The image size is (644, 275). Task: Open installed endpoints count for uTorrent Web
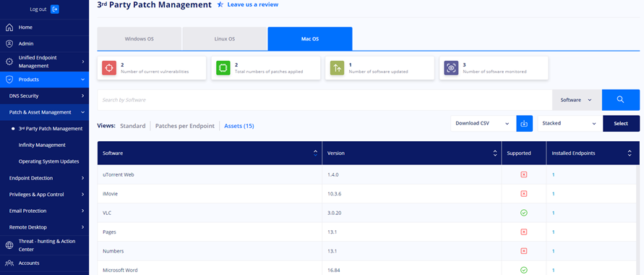pyautogui.click(x=553, y=174)
